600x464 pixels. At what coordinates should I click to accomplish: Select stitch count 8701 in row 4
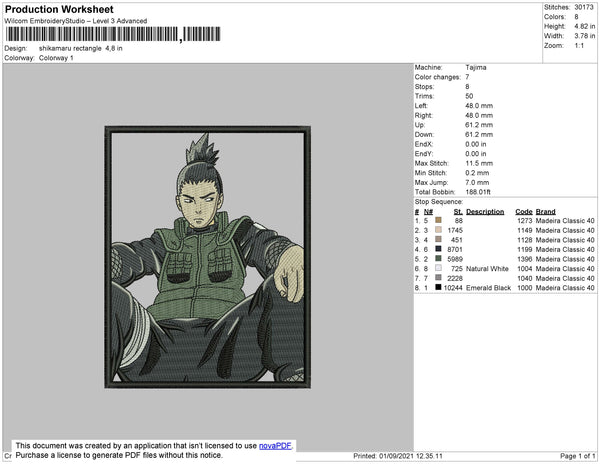(x=455, y=249)
